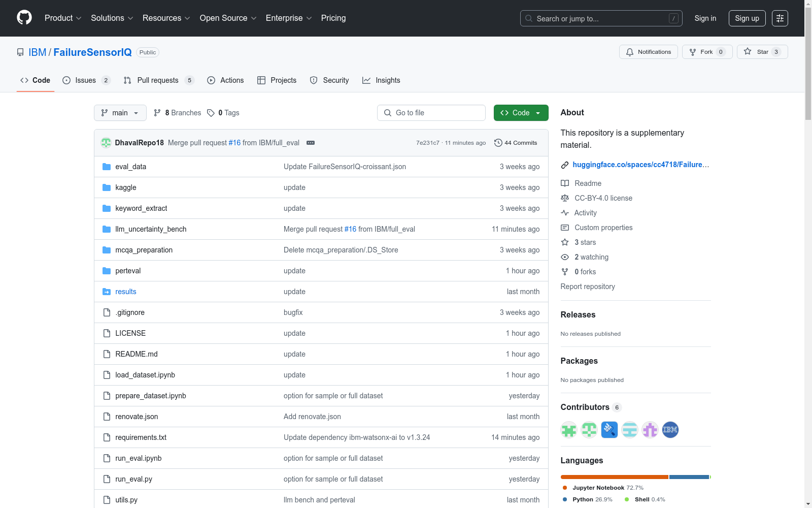Click the Jupyter Notebook language bar segment
Screen dimensions: 812x508
click(615, 477)
